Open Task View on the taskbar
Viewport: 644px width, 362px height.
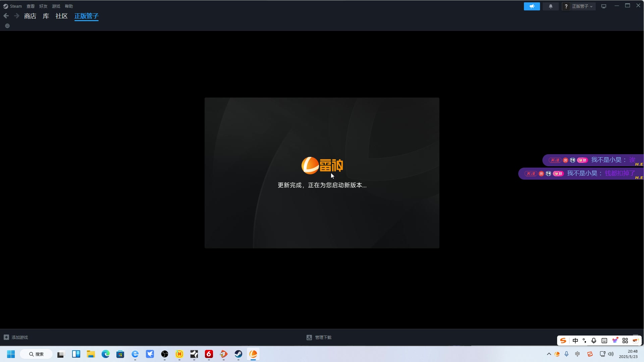pos(61,354)
